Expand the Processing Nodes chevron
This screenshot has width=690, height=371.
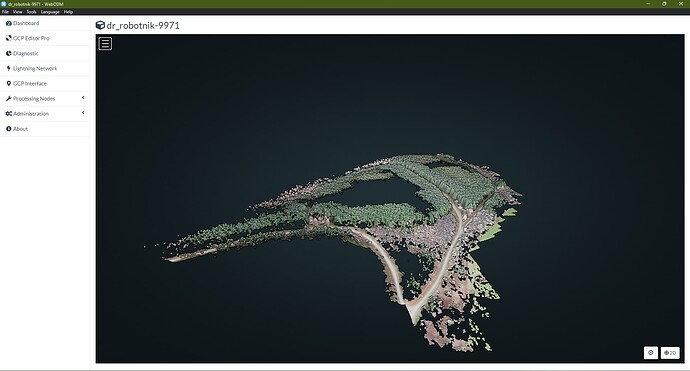point(83,98)
